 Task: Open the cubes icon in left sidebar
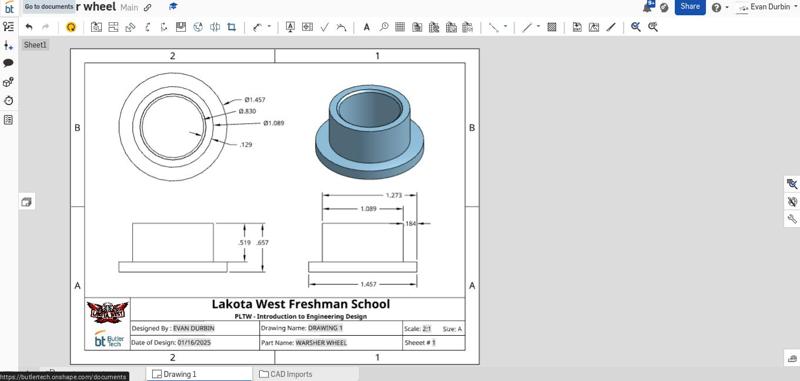[8, 82]
